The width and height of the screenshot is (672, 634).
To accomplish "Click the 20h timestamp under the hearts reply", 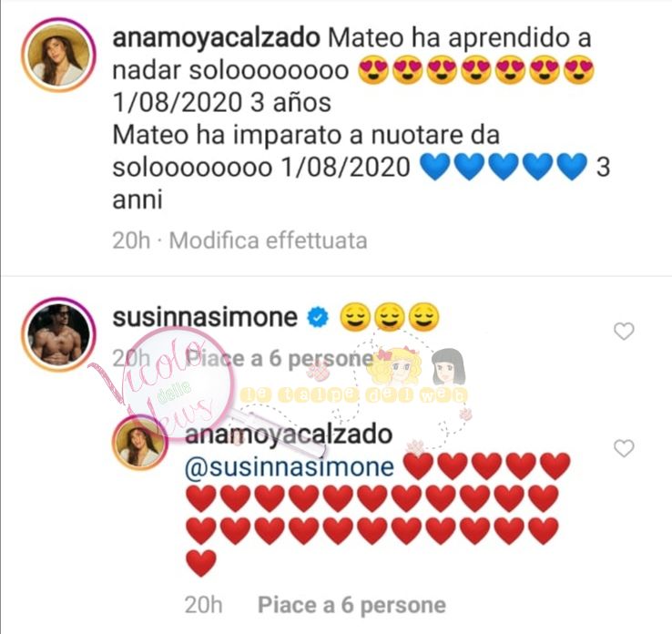I will coord(203,605).
